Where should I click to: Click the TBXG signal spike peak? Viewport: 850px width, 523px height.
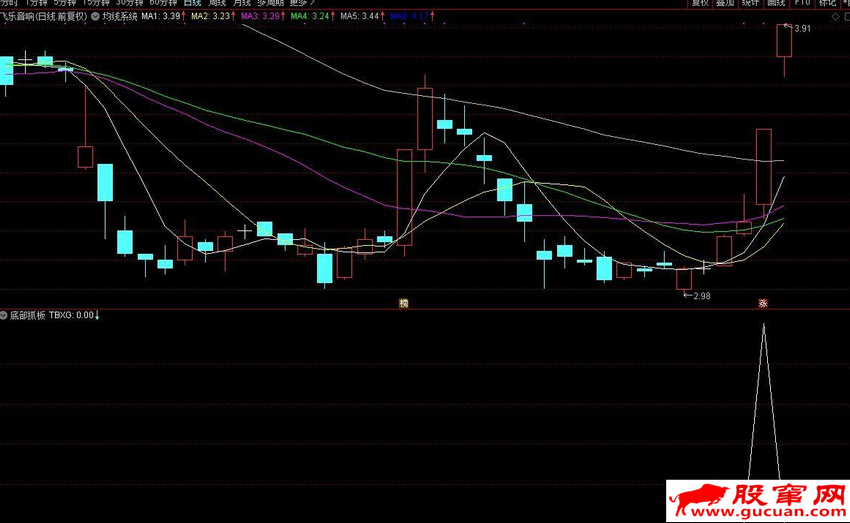(x=764, y=326)
